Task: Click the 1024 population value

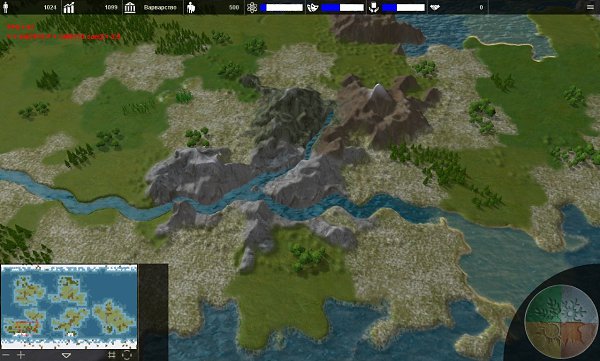Action: point(50,7)
